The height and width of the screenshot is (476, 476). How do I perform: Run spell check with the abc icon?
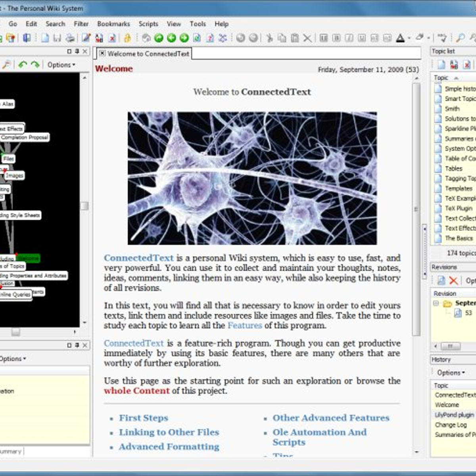[442, 38]
